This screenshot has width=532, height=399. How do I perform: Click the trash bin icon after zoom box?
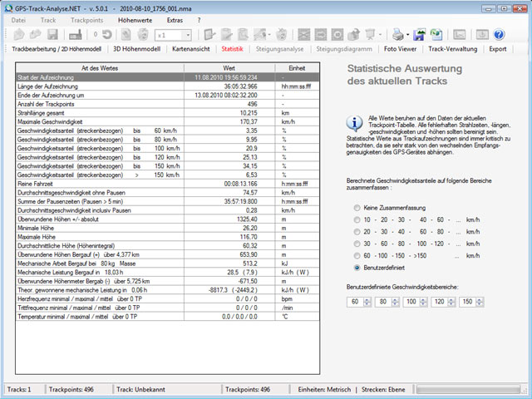pos(281,34)
